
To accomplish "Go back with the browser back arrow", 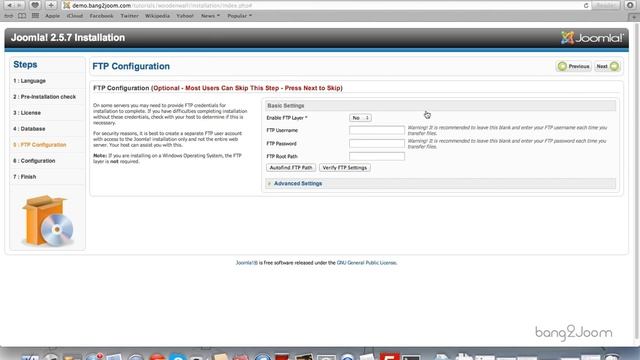I will coord(9,5).
